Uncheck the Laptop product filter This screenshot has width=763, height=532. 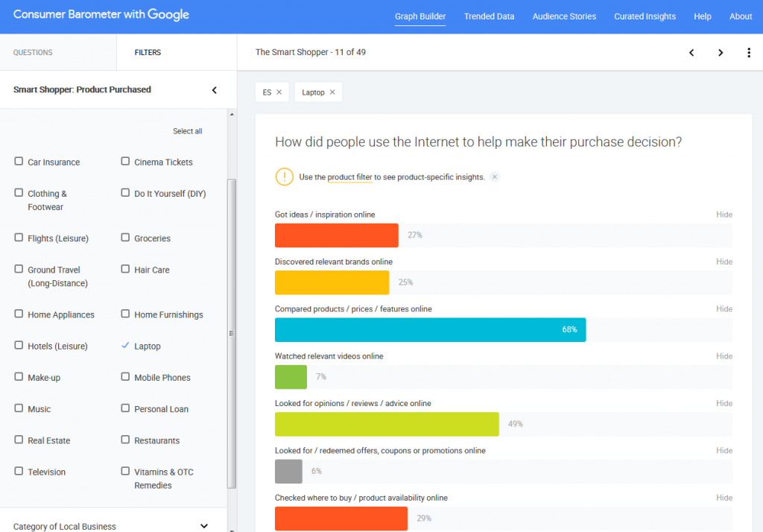coord(125,345)
